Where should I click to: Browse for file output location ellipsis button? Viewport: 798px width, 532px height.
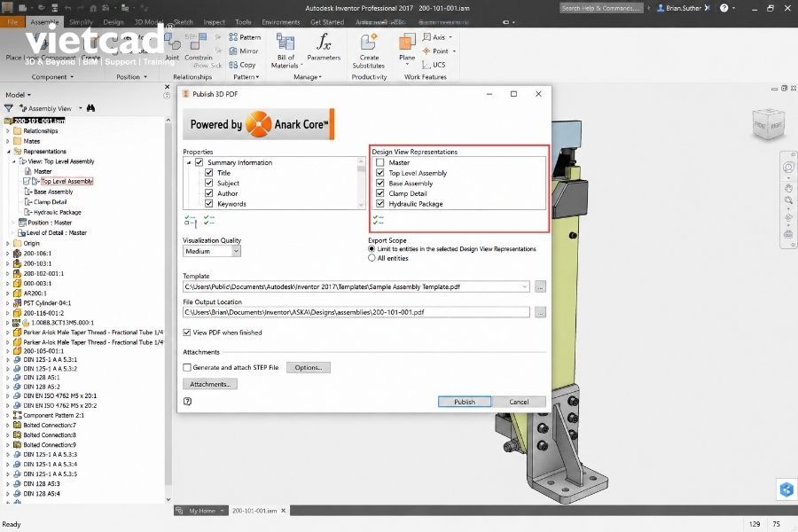540,312
